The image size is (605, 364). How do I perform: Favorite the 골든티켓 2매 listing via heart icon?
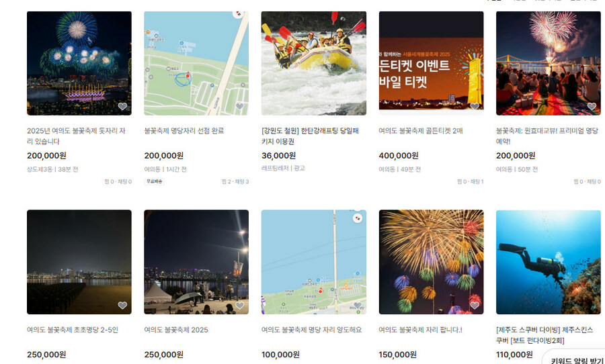coord(475,106)
